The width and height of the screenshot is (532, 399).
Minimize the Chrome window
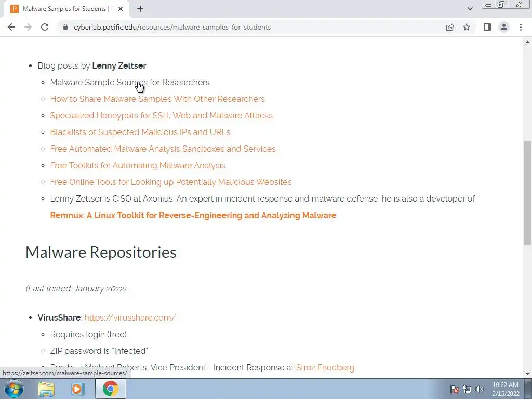point(488,5)
